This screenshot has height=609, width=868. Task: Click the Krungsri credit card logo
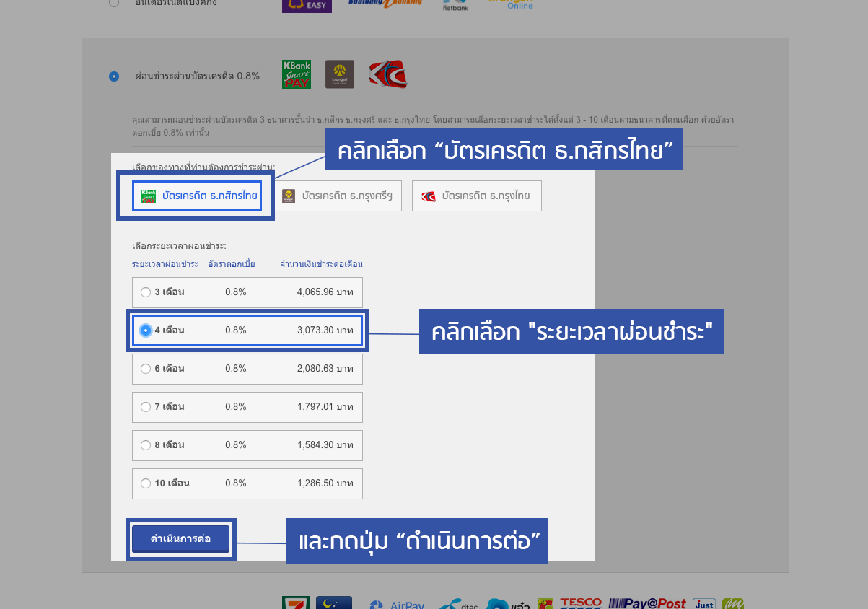340,74
